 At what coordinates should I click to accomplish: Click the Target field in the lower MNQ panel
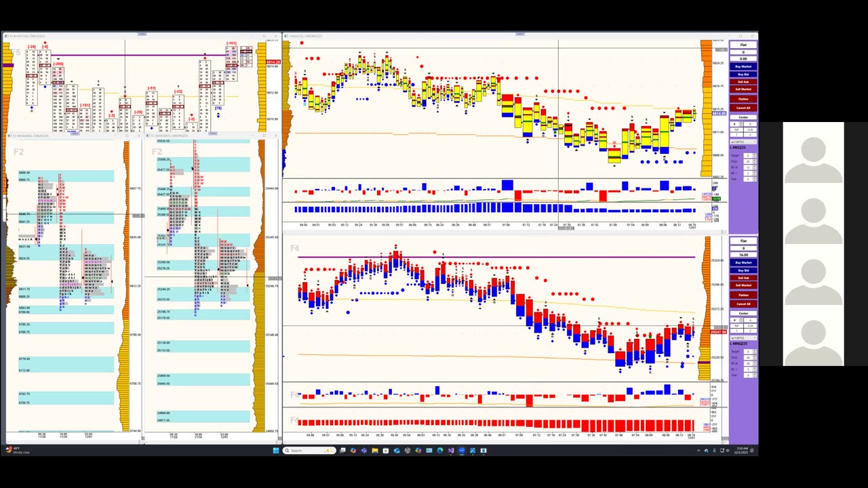pyautogui.click(x=749, y=351)
